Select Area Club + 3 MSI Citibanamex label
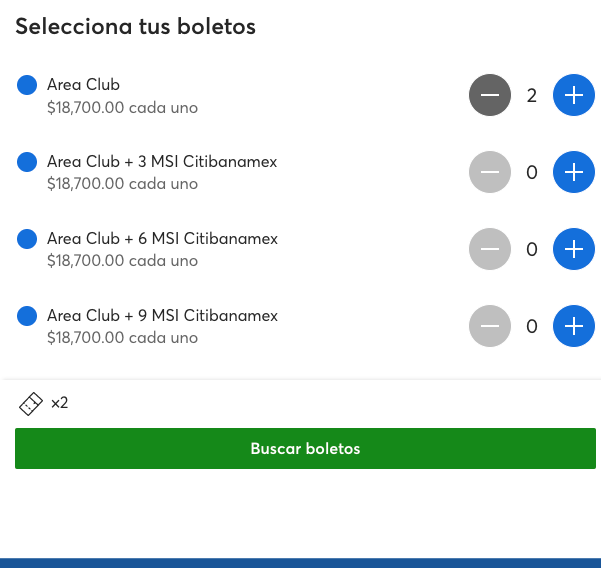Viewport: 601px width, 568px height. (x=162, y=161)
